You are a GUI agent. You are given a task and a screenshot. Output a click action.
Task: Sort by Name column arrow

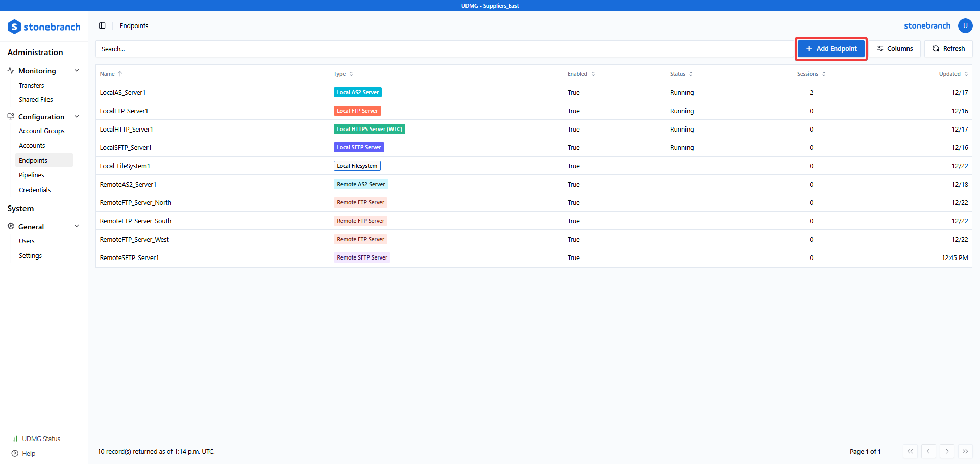click(120, 74)
